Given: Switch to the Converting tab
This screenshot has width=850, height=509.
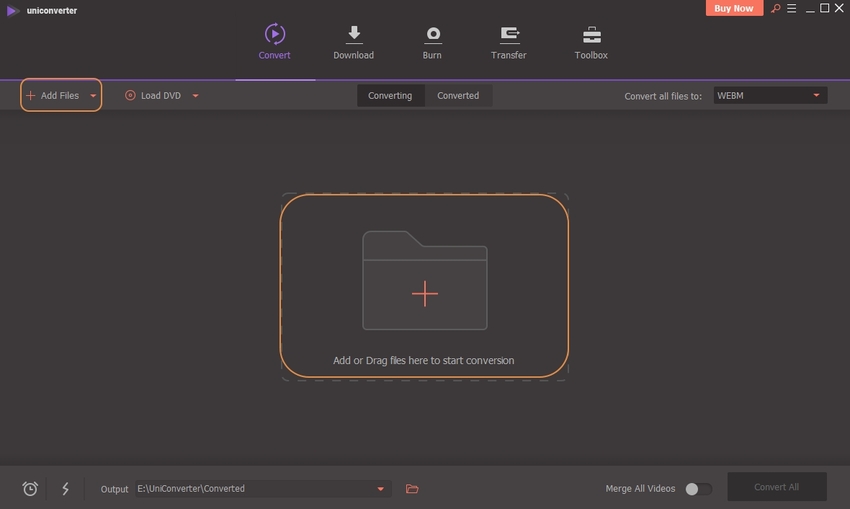Looking at the screenshot, I should tap(390, 96).
